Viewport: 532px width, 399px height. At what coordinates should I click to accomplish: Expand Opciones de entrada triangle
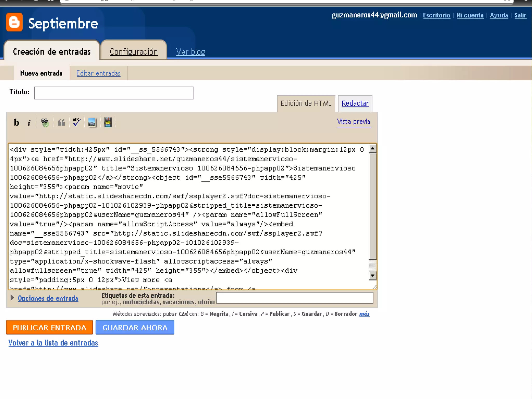tap(12, 298)
